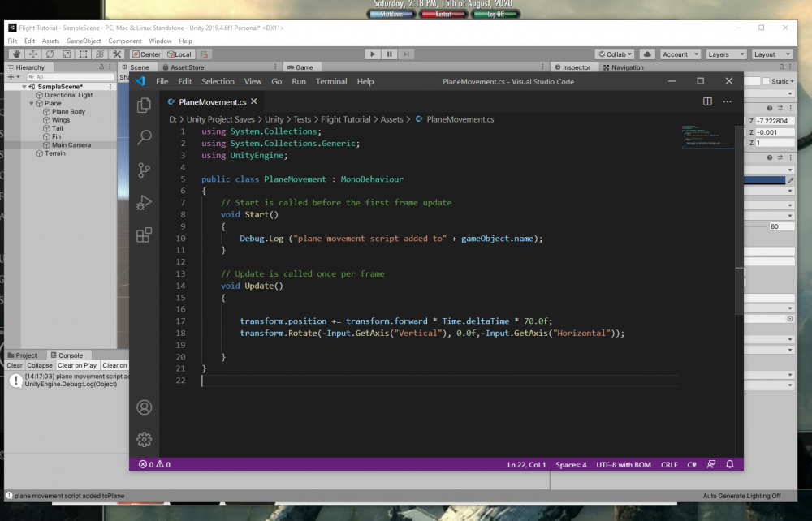Open the VS Code Extensions view

coord(144,235)
